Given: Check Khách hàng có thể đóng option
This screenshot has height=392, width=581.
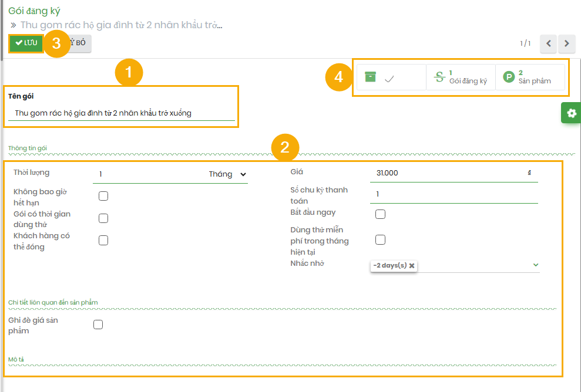Looking at the screenshot, I should 103,240.
